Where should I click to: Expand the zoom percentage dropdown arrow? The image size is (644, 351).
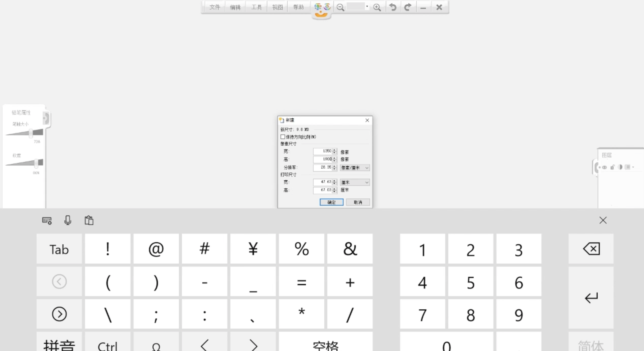point(367,7)
